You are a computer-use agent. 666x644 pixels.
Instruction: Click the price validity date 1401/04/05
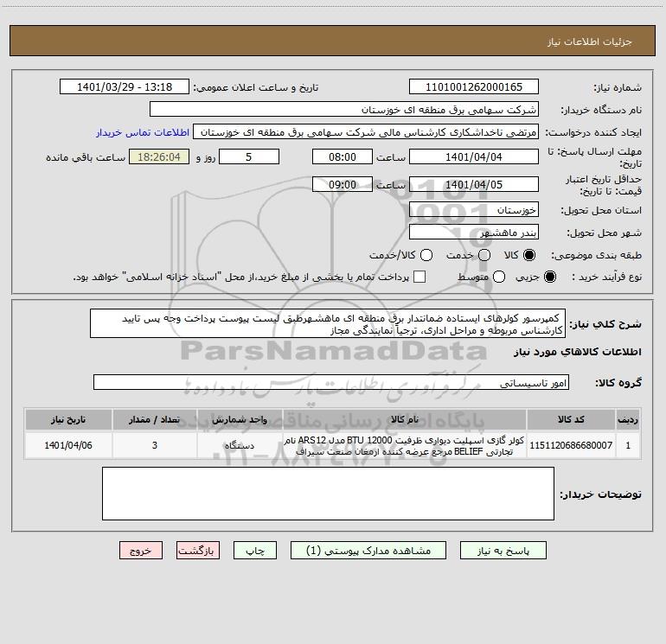coord(474,184)
